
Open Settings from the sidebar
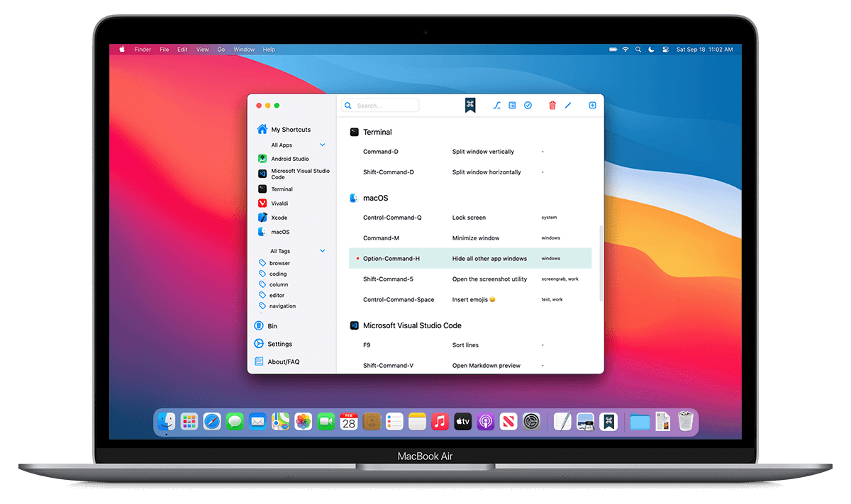(279, 344)
